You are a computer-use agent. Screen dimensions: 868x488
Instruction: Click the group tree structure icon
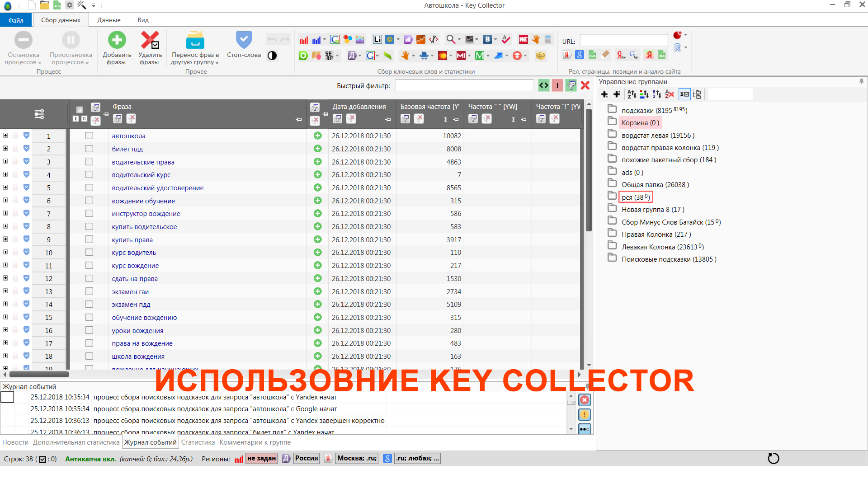pyautogui.click(x=697, y=94)
